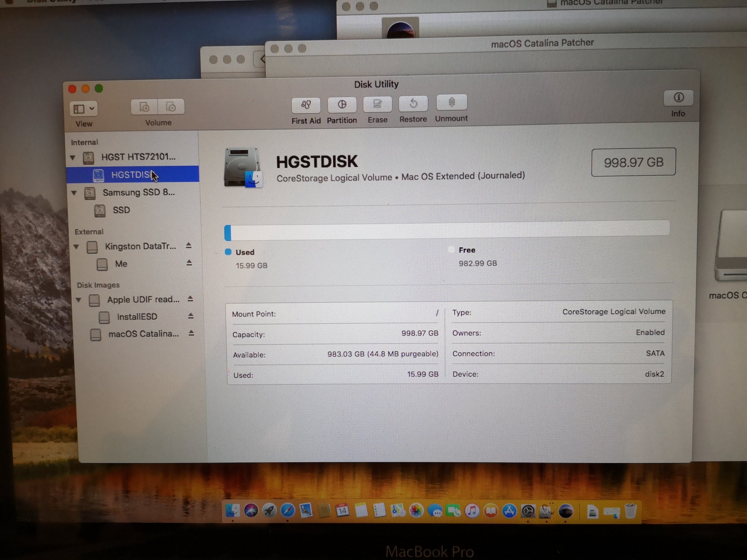The width and height of the screenshot is (747, 560).
Task: Collapse the Apple UDIF read-only image tree
Action: click(x=78, y=300)
